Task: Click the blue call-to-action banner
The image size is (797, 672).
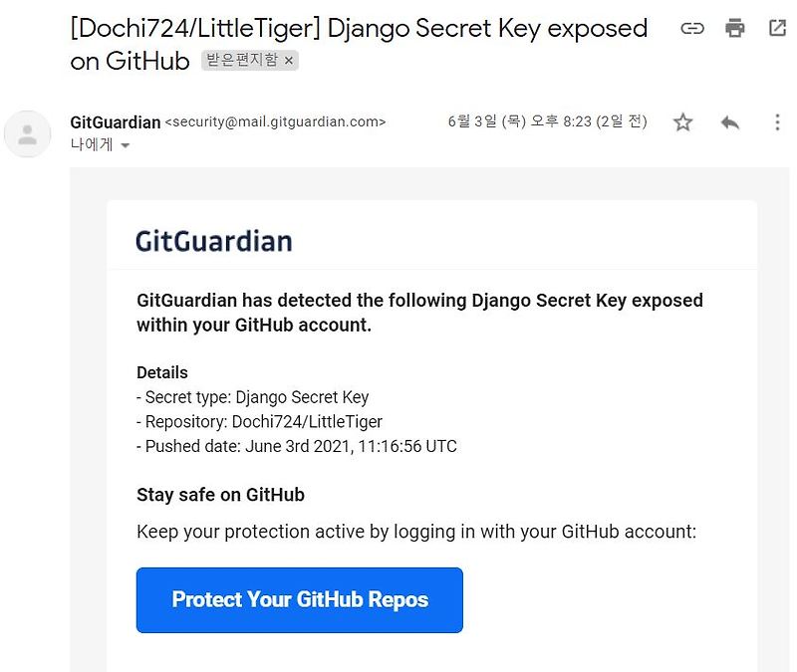Action: [x=300, y=600]
